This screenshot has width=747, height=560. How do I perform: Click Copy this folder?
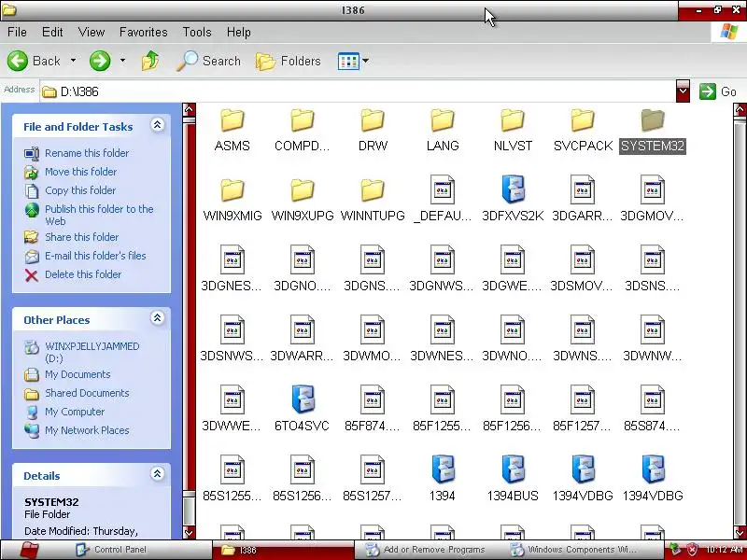pyautogui.click(x=80, y=190)
